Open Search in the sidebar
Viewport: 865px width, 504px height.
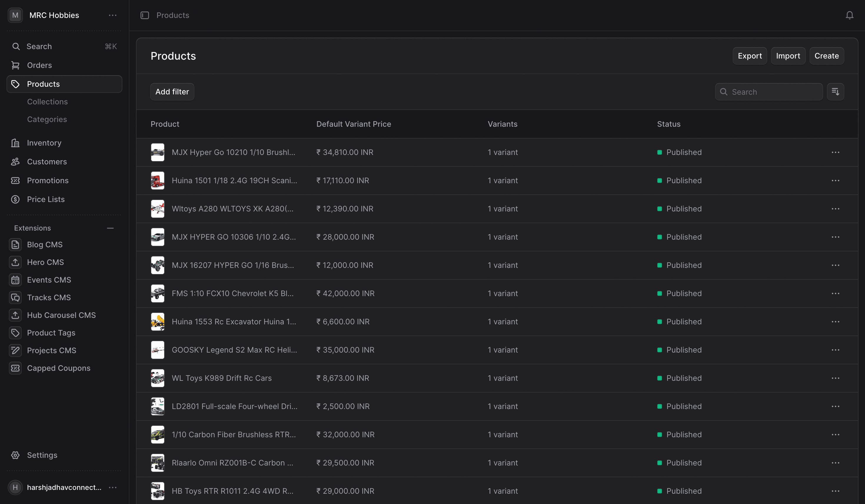(64, 46)
